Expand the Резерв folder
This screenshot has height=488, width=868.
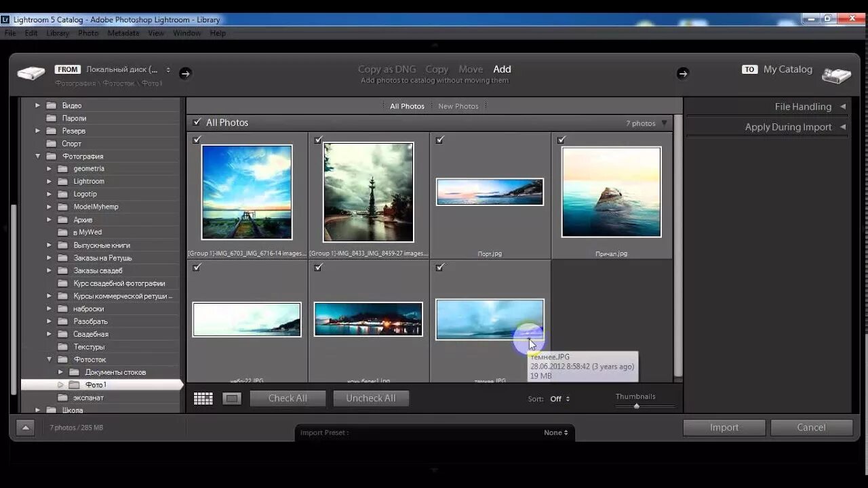[39, 131]
